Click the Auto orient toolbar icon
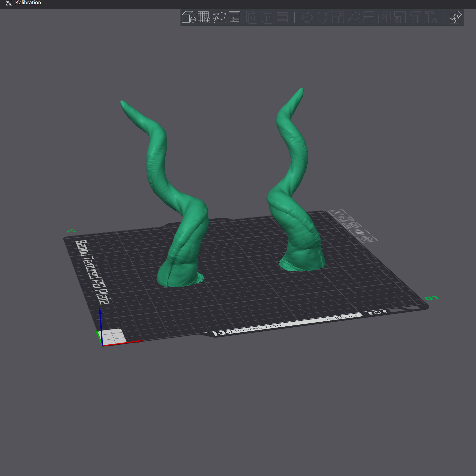This screenshot has width=476, height=476. coord(219,17)
